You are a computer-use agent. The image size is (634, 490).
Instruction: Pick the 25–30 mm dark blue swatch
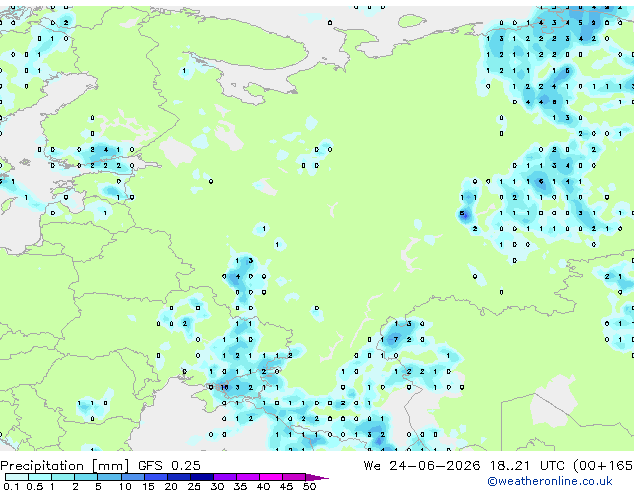click(x=201, y=477)
